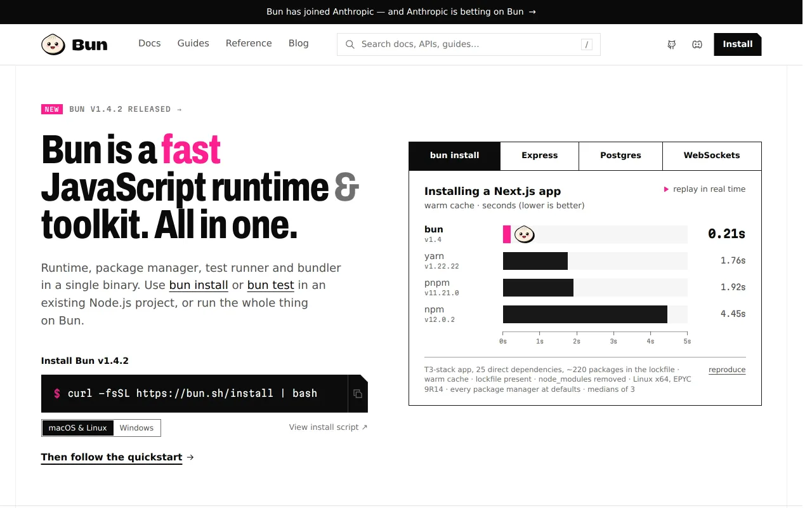Select the bun install benchmark tab
812x508 pixels.
[x=455, y=156]
